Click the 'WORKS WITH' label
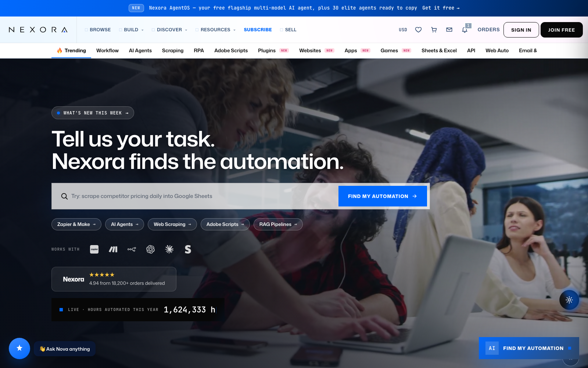The image size is (588, 368). pyautogui.click(x=65, y=250)
